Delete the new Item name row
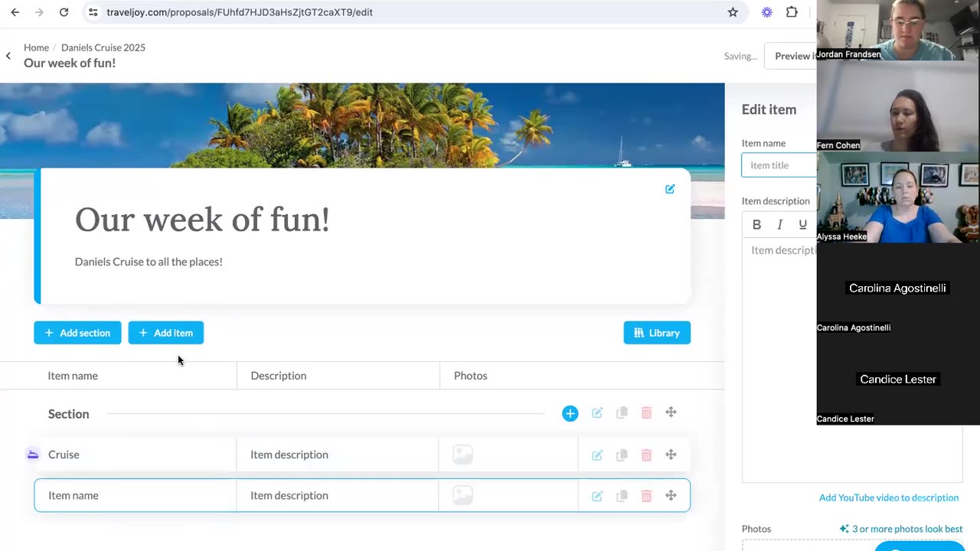The height and width of the screenshot is (551, 980). pyautogui.click(x=646, y=496)
